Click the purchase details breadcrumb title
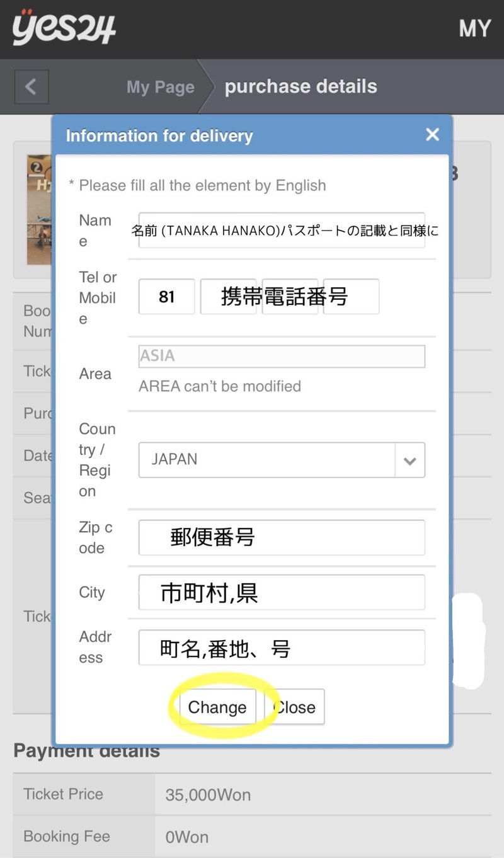Viewport: 504px width, 858px height. coord(301,87)
